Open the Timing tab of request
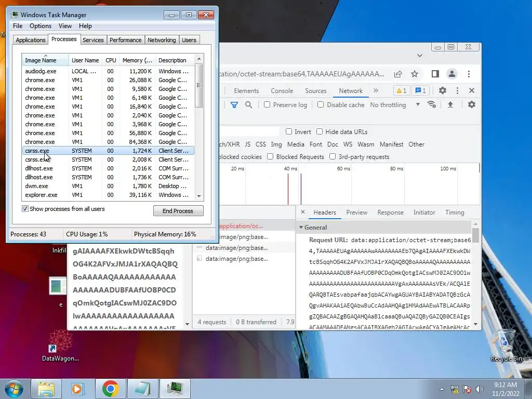The height and width of the screenshot is (399, 532). [455, 212]
